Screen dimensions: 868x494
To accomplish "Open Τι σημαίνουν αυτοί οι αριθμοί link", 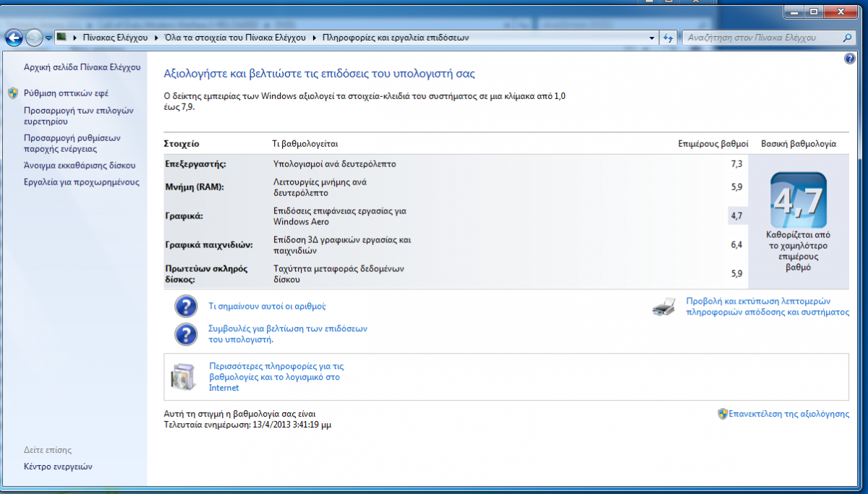I will click(267, 306).
